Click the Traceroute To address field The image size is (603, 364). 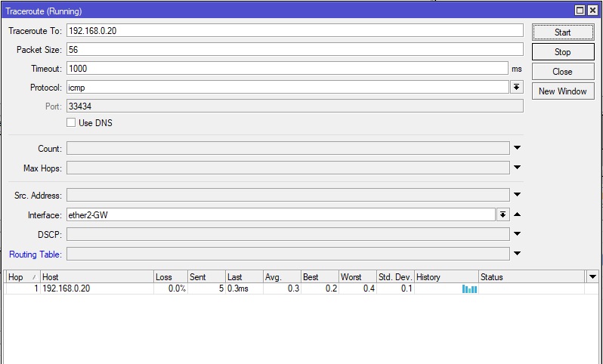(x=295, y=31)
